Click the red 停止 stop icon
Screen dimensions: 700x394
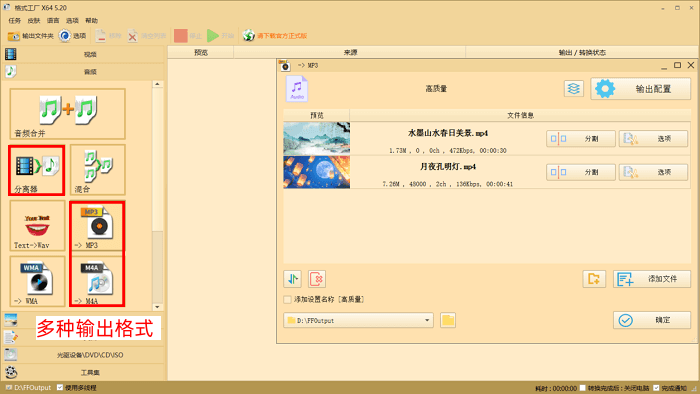click(x=181, y=36)
